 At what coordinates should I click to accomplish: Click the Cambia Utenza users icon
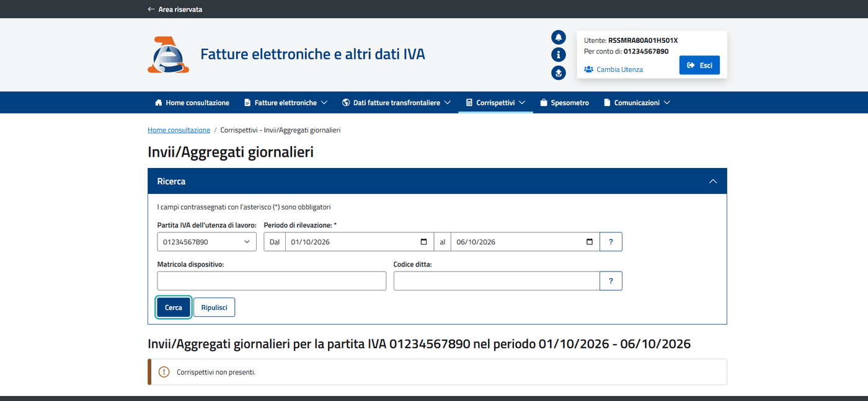(x=589, y=69)
